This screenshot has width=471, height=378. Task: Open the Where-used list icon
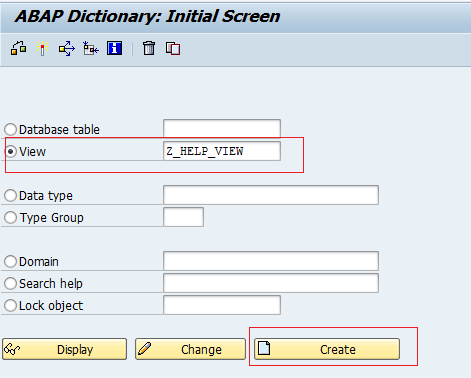67,49
